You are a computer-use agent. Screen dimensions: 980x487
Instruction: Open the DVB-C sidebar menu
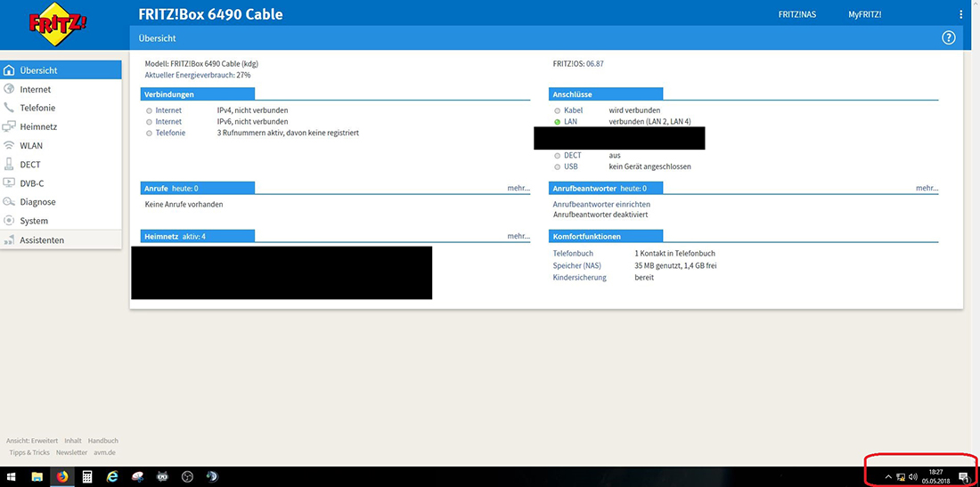(x=61, y=183)
